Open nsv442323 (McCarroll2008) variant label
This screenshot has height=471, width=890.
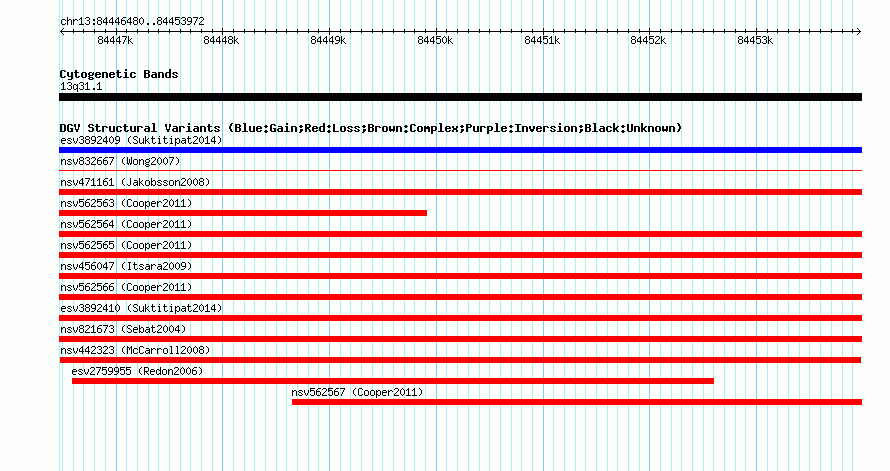pyautogui.click(x=135, y=350)
